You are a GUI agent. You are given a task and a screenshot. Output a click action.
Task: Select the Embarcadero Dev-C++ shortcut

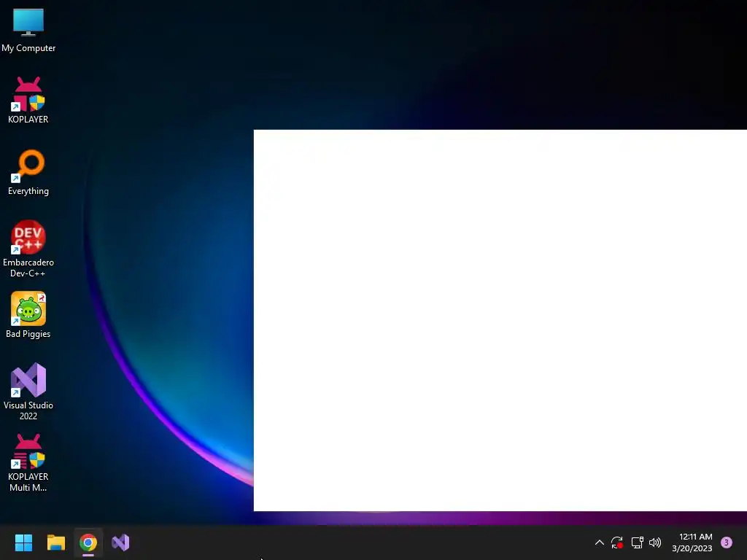point(28,249)
